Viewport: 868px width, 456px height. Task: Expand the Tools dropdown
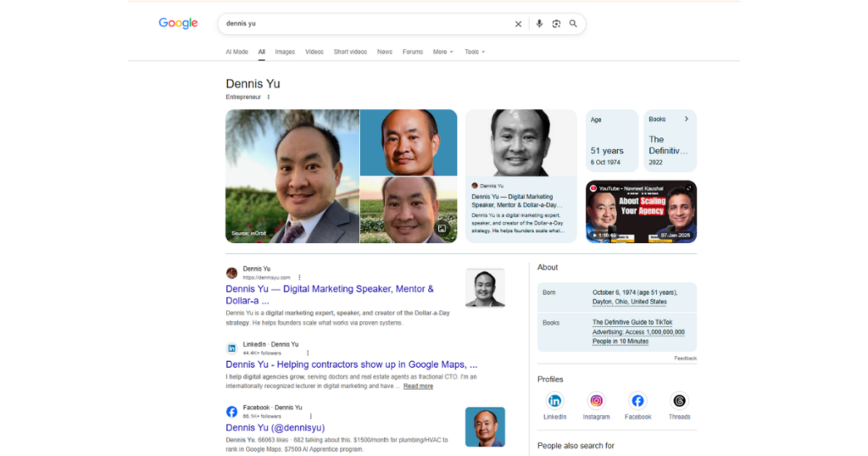475,52
